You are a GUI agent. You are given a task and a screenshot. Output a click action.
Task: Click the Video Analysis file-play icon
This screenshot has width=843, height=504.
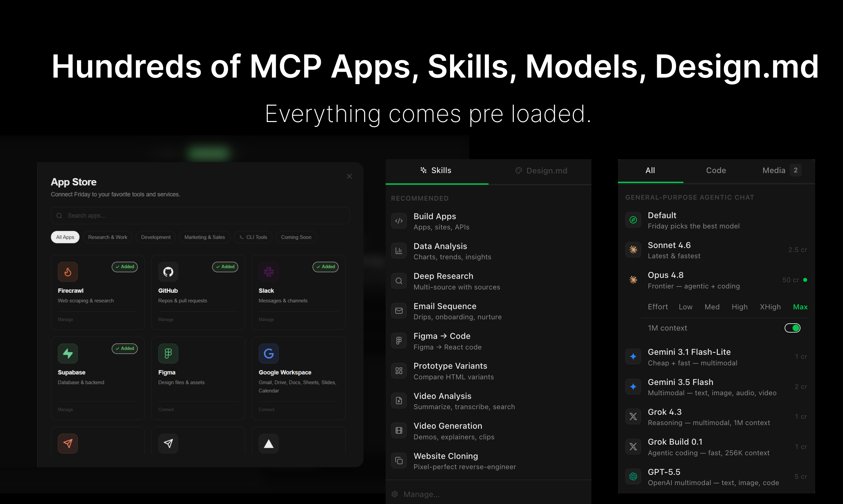pos(399,401)
